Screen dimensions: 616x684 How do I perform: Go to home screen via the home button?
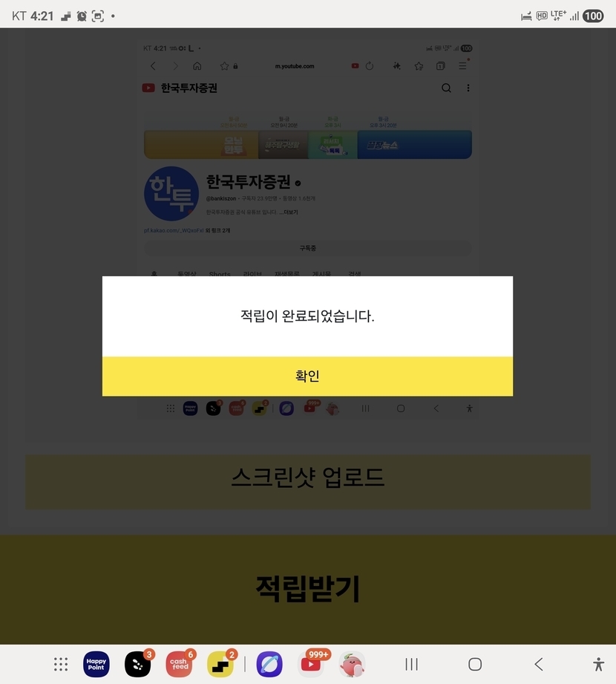point(475,665)
